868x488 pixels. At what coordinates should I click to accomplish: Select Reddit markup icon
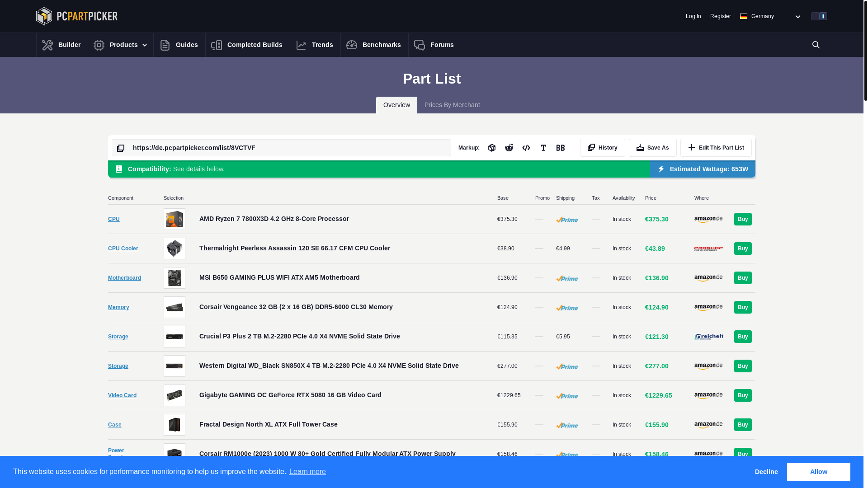[509, 148]
